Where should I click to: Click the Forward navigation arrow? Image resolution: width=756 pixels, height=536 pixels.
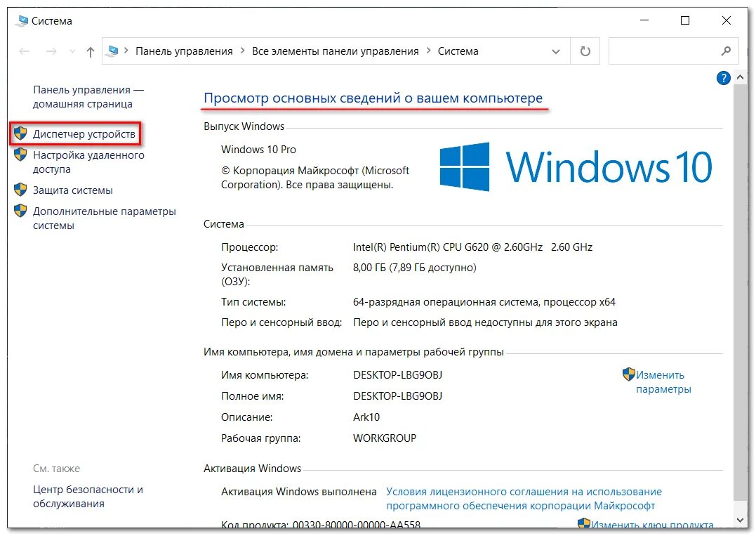51,51
